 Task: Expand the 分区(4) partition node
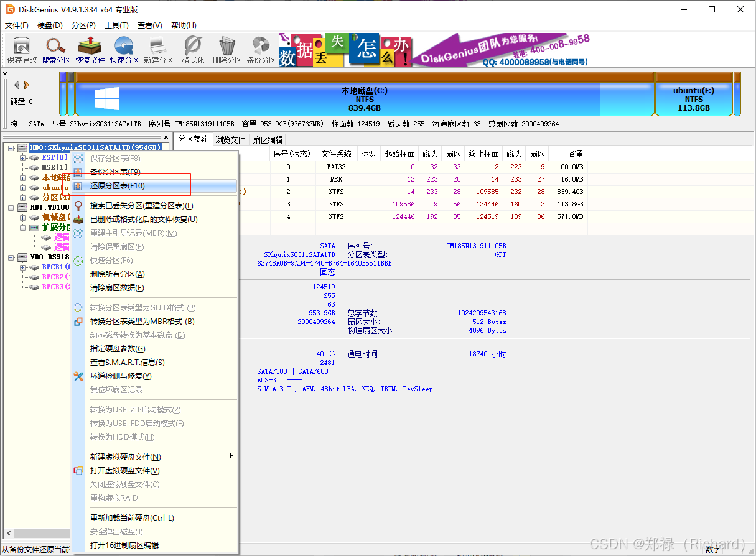point(22,197)
